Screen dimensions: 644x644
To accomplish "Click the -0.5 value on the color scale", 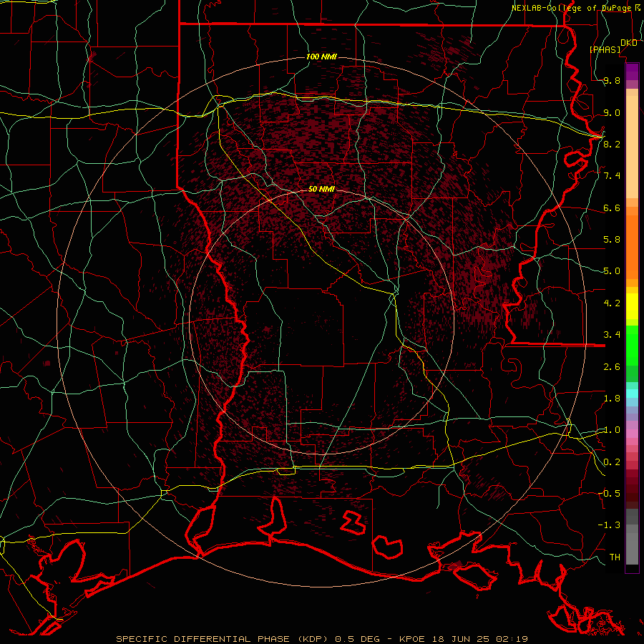I will click(x=609, y=493).
